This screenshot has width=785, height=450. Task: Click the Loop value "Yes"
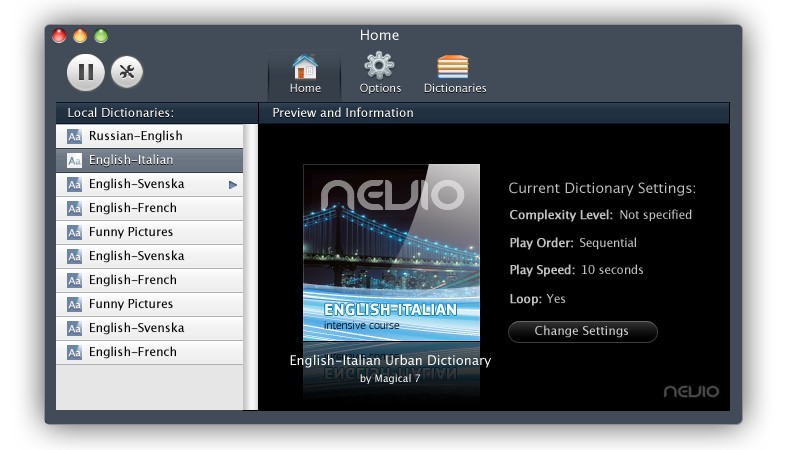pos(556,299)
